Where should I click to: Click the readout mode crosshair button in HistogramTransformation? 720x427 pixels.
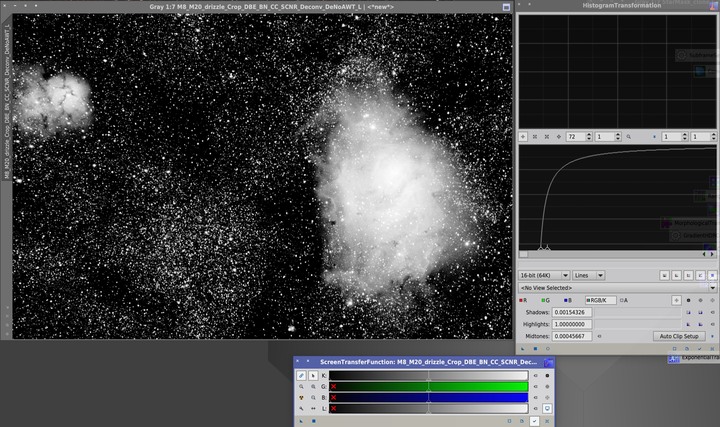tap(523, 136)
